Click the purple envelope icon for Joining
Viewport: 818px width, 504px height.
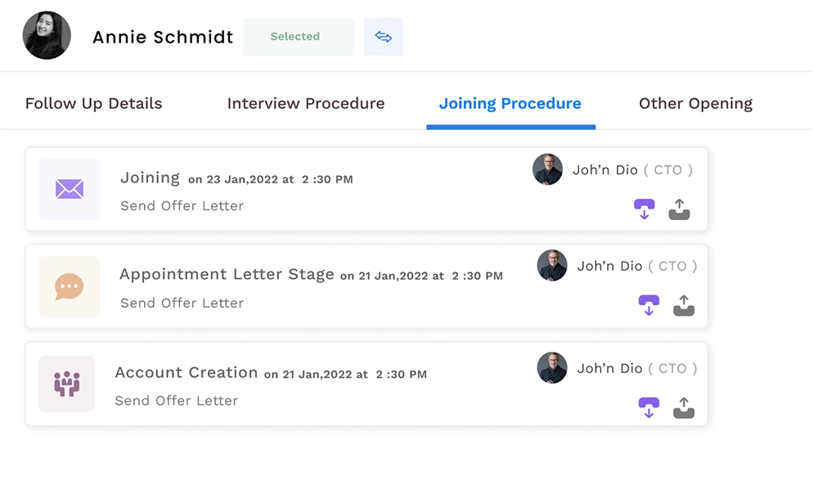(x=70, y=189)
